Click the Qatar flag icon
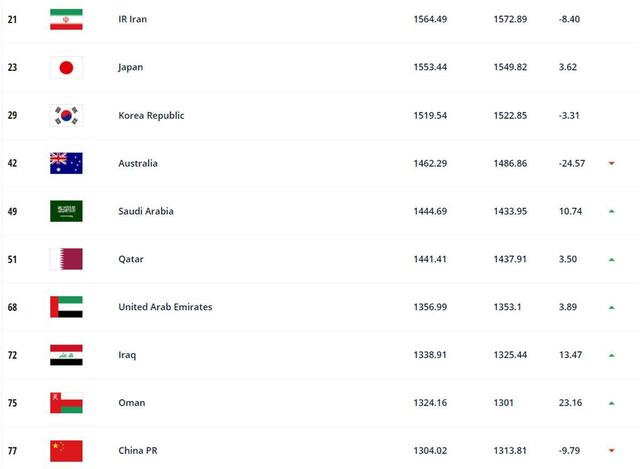The width and height of the screenshot is (640, 469). (x=66, y=259)
